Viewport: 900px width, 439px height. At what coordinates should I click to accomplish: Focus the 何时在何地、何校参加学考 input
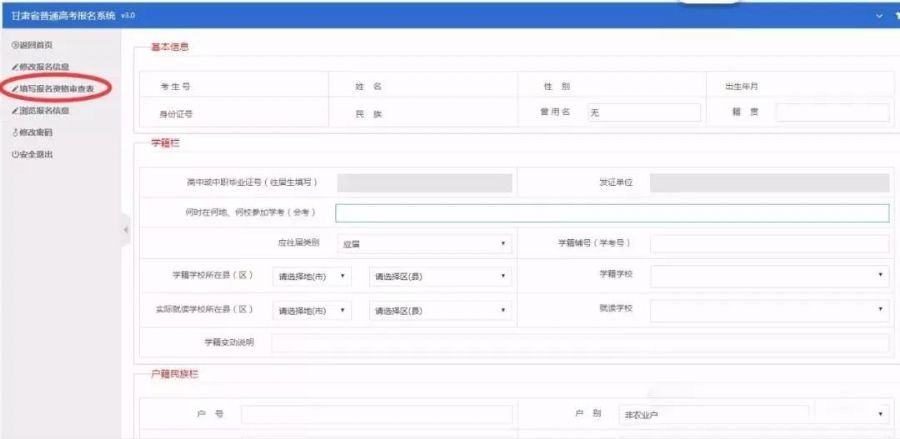click(612, 213)
